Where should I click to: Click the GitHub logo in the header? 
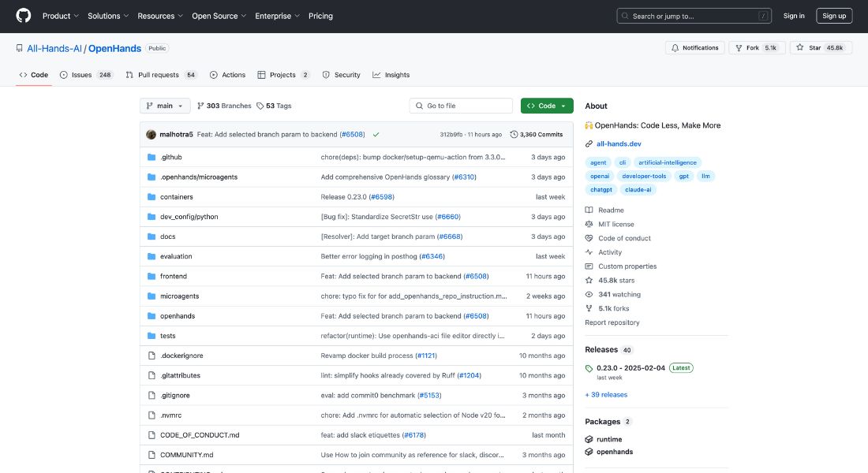[x=22, y=16]
